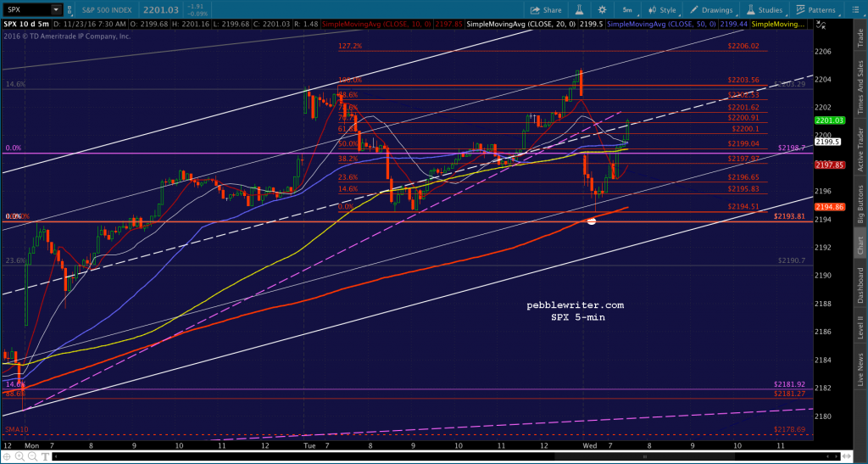This screenshot has height=464, width=868.
Task: Click the $2206.02 Fibonacci level label
Action: point(743,47)
